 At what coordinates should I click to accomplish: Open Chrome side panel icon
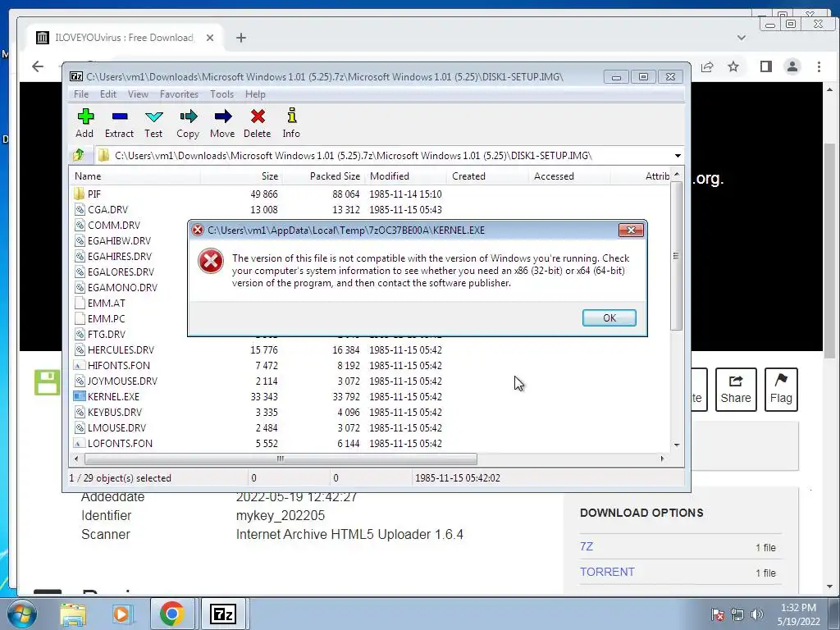click(x=765, y=66)
